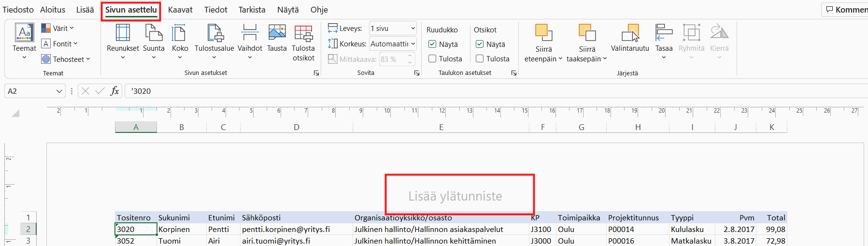Click the Ryhmitä group objects icon
Screen dimensions: 868x246
(x=691, y=32)
